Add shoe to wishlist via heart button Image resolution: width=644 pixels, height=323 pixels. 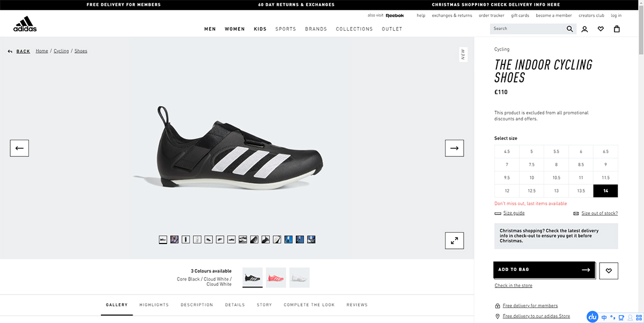tap(609, 271)
